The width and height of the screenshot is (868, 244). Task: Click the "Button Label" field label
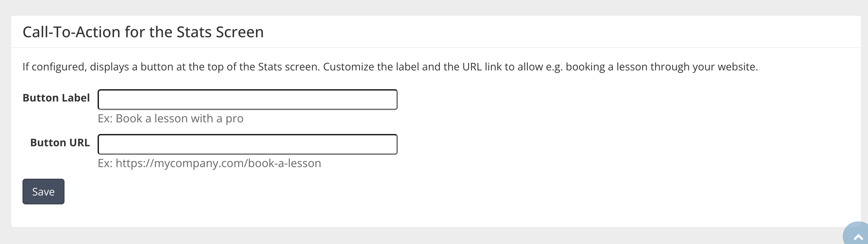point(56,98)
